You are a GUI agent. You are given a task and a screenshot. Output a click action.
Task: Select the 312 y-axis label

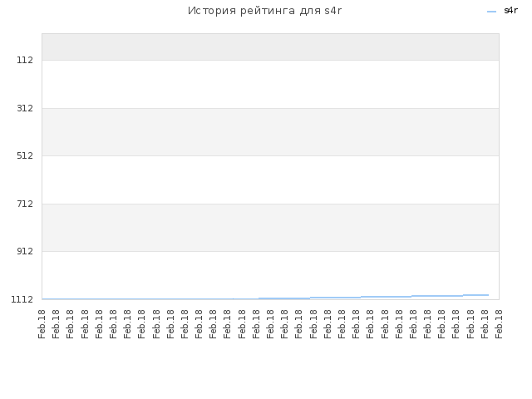point(25,108)
